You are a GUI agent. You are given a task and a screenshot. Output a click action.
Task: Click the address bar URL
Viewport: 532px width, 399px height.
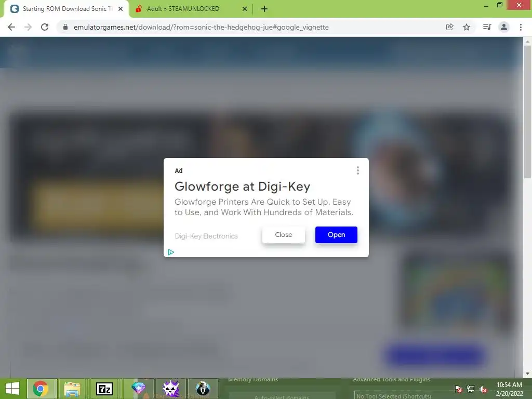201,27
